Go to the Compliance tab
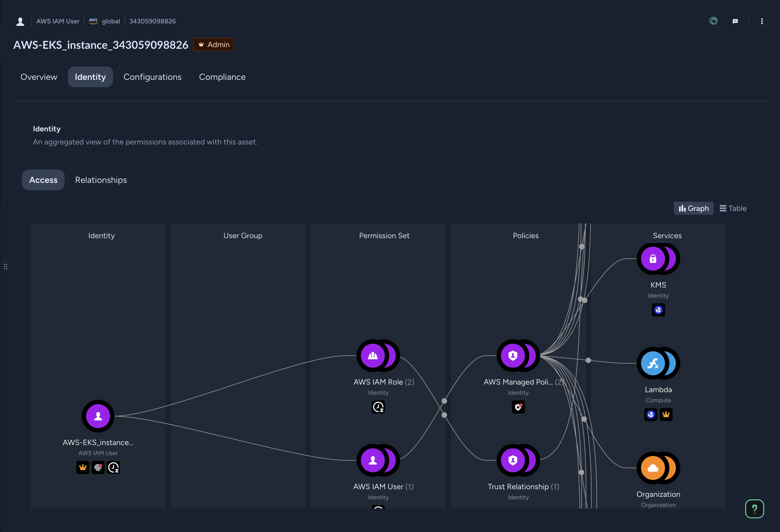This screenshot has height=532, width=780. (x=222, y=77)
